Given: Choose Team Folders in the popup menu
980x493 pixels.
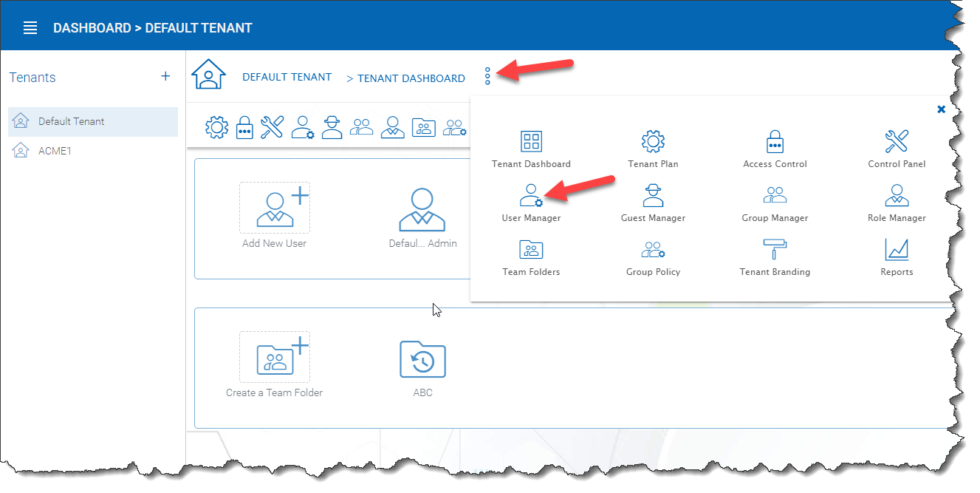Looking at the screenshot, I should 531,257.
